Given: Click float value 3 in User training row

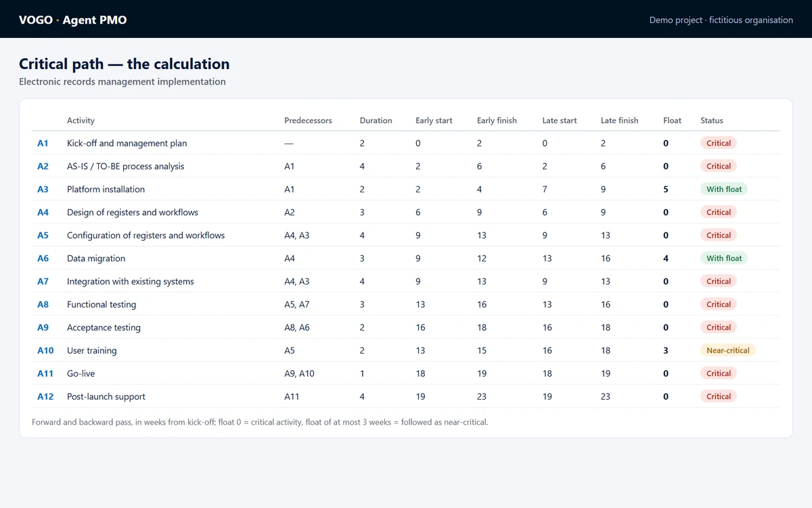Looking at the screenshot, I should pos(666,350).
